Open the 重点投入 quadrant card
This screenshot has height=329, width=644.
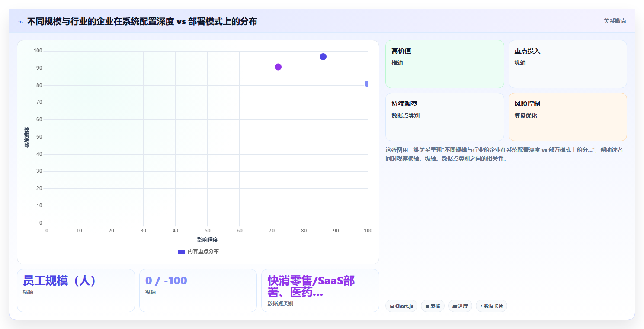[568, 64]
